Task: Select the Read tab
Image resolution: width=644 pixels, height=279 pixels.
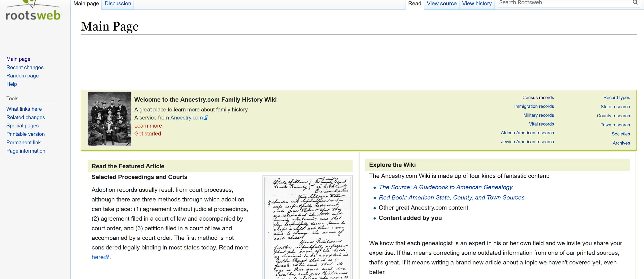Action: click(x=414, y=4)
